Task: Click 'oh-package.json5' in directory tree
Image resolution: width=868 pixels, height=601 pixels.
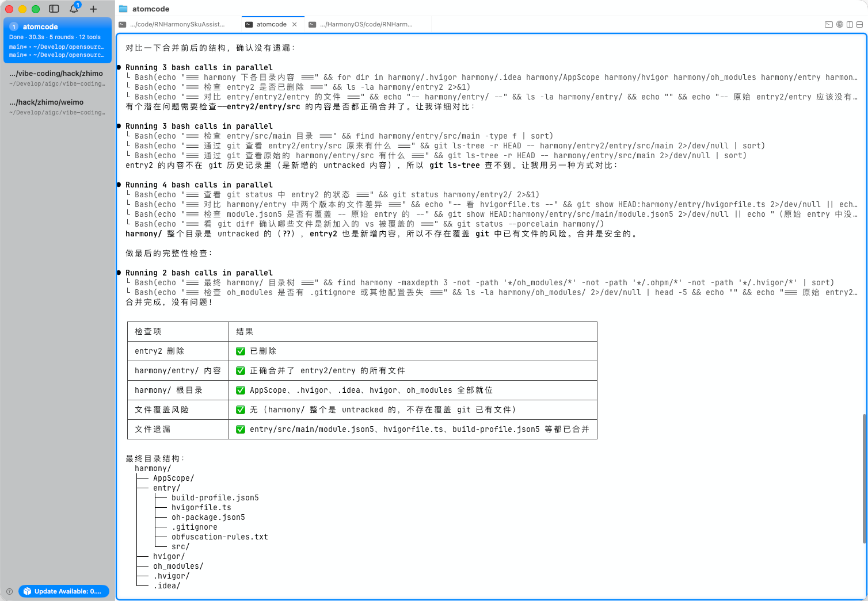Action: [x=208, y=518]
